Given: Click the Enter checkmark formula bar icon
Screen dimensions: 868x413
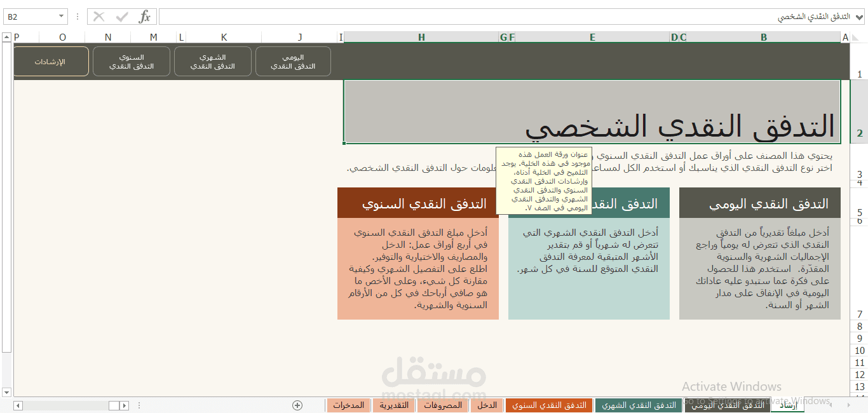Looking at the screenshot, I should click(122, 17).
